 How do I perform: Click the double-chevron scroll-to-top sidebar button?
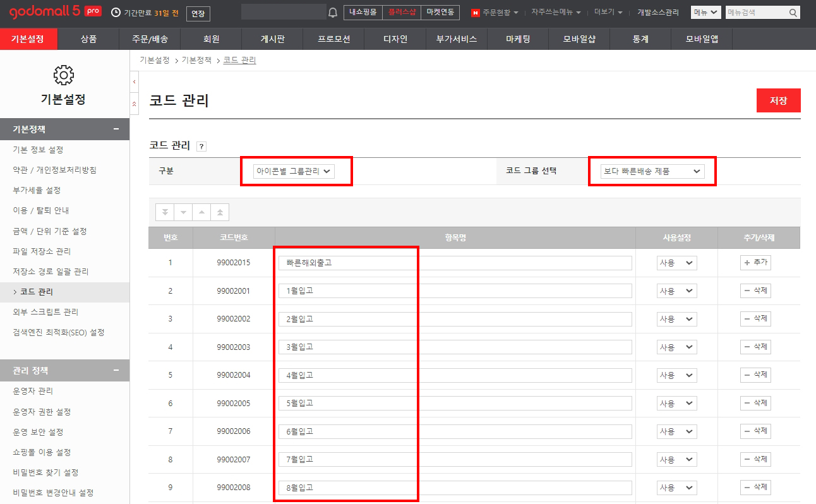(x=134, y=104)
